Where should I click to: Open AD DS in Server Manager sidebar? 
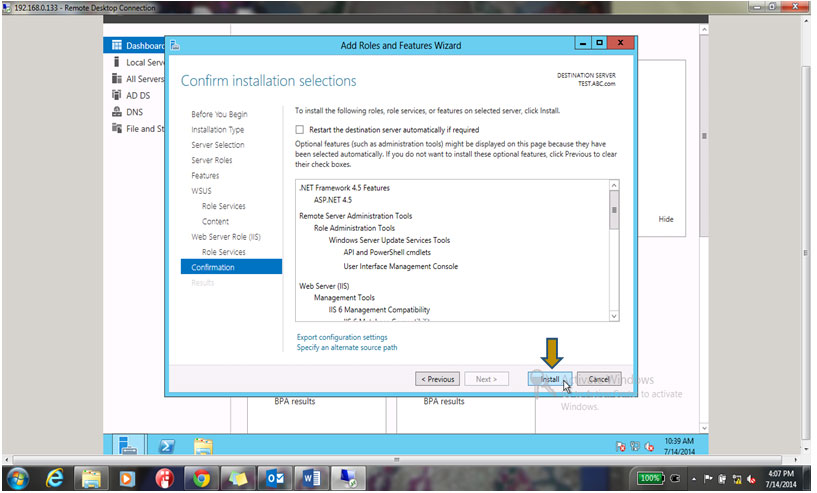(x=132, y=95)
